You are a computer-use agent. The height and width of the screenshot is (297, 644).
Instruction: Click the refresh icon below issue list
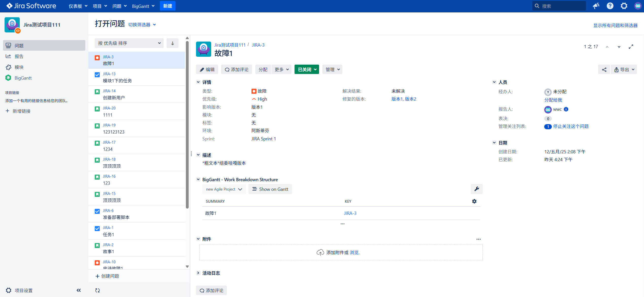click(x=97, y=290)
